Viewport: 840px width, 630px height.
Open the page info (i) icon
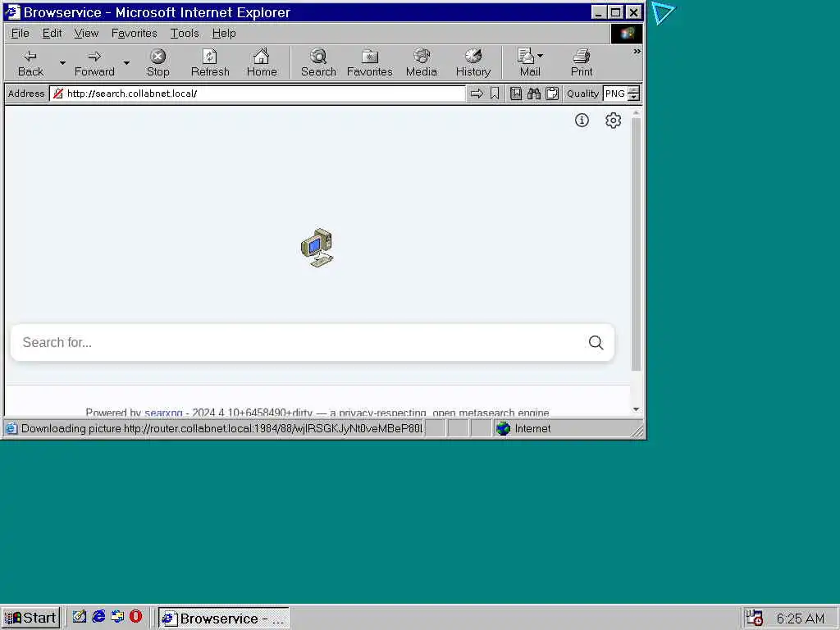coord(582,120)
